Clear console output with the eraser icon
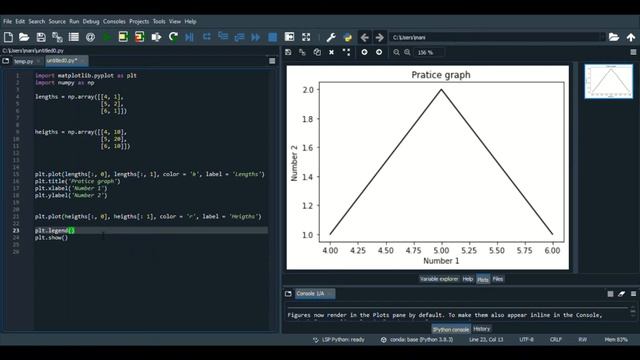Image resolution: width=640 pixels, height=360 pixels. (621, 293)
